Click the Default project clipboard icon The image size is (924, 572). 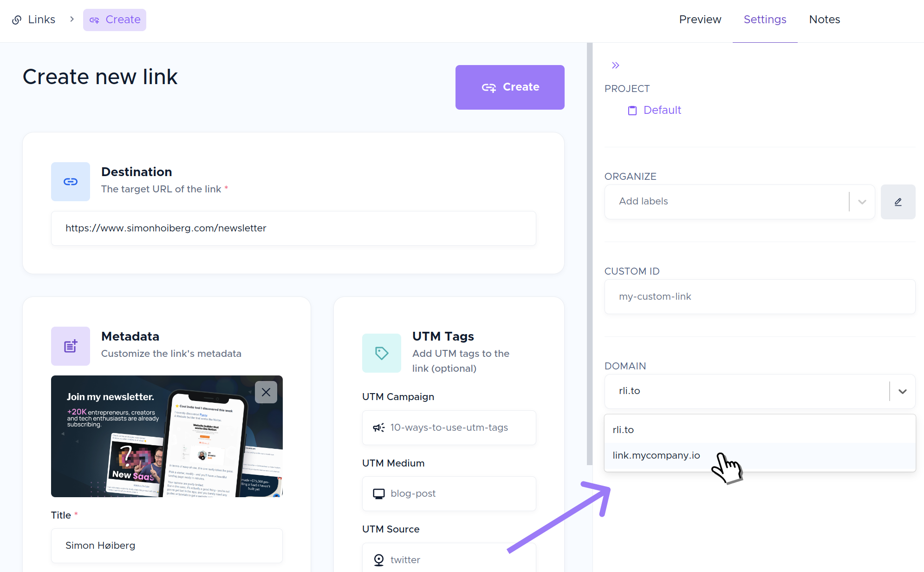[632, 111]
